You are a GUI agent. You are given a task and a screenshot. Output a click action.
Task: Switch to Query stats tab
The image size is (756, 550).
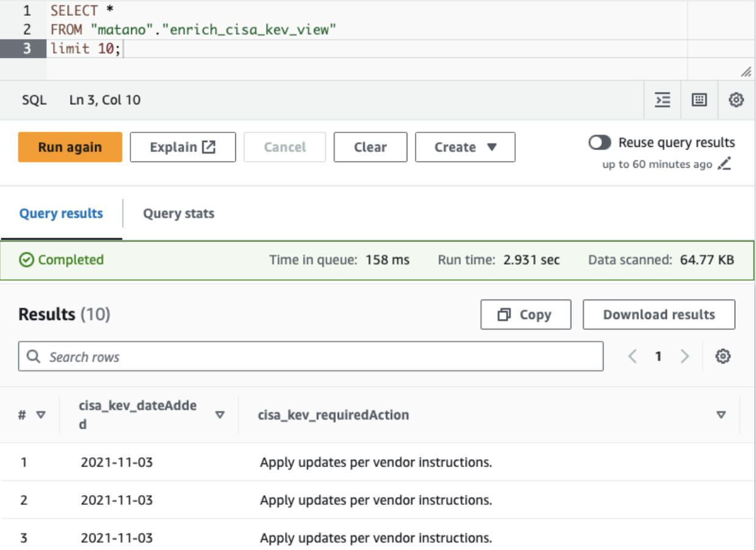[x=179, y=213]
